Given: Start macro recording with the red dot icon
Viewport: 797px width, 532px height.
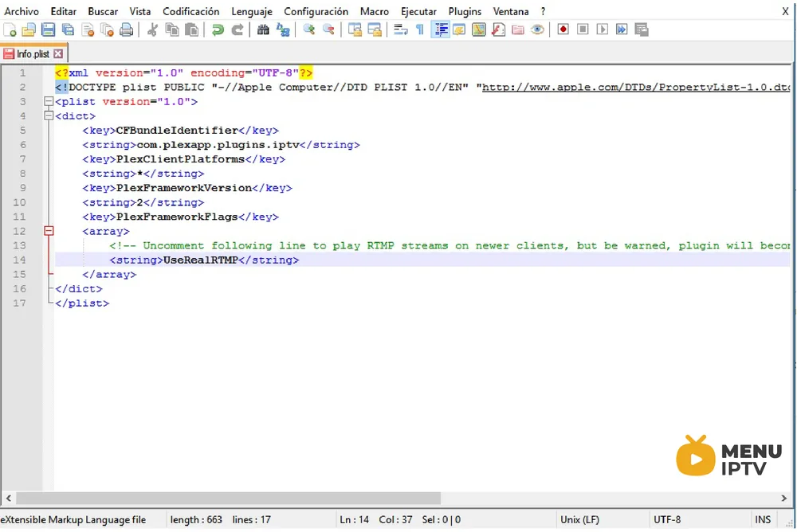Looking at the screenshot, I should [563, 29].
